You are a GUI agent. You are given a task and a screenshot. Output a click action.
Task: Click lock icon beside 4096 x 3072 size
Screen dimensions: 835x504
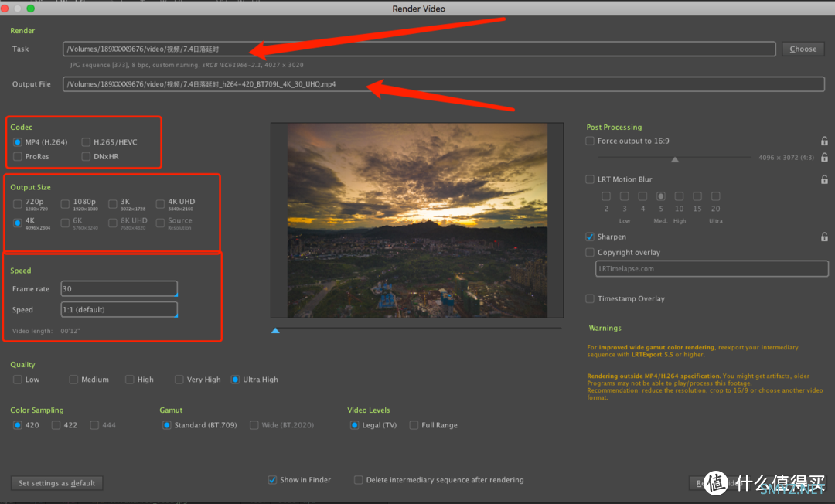pyautogui.click(x=824, y=158)
